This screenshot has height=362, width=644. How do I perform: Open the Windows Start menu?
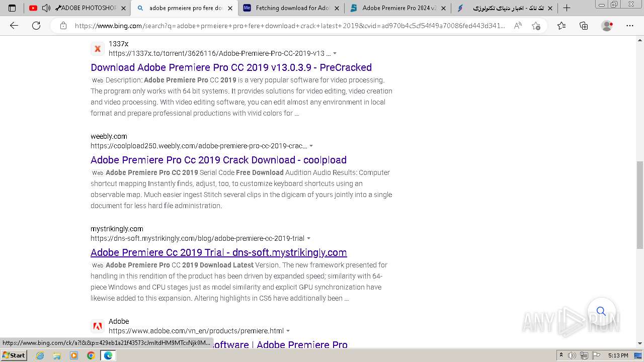coord(14,355)
